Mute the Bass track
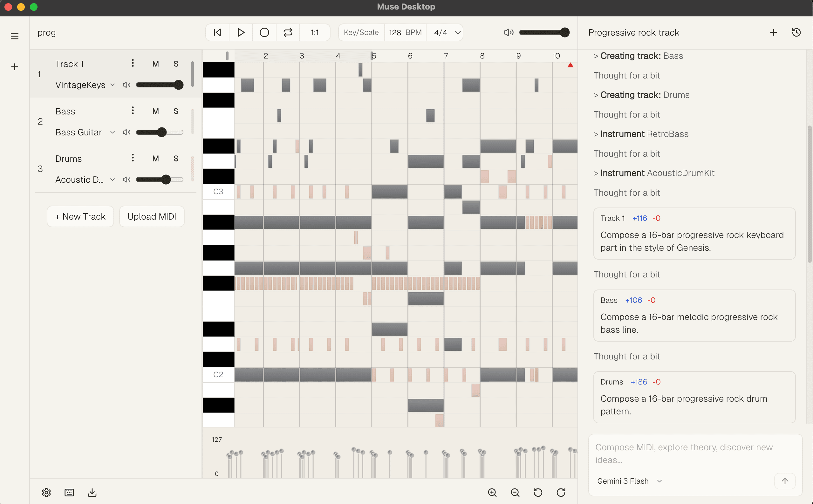The width and height of the screenshot is (813, 504). click(x=155, y=111)
